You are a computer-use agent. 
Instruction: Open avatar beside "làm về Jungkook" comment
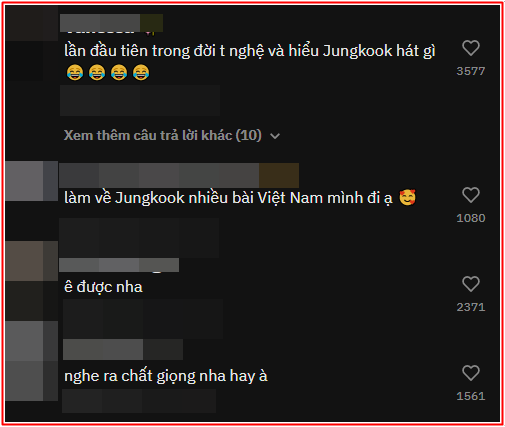coord(32,181)
